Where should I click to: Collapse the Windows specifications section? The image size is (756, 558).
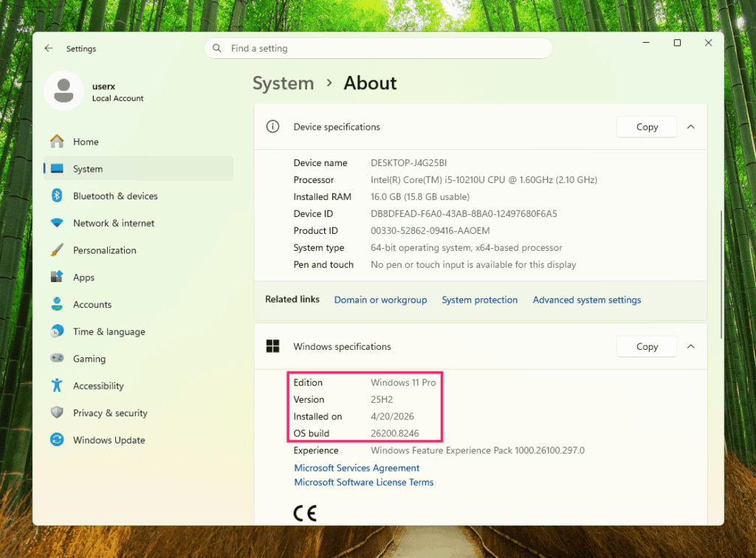click(x=691, y=346)
